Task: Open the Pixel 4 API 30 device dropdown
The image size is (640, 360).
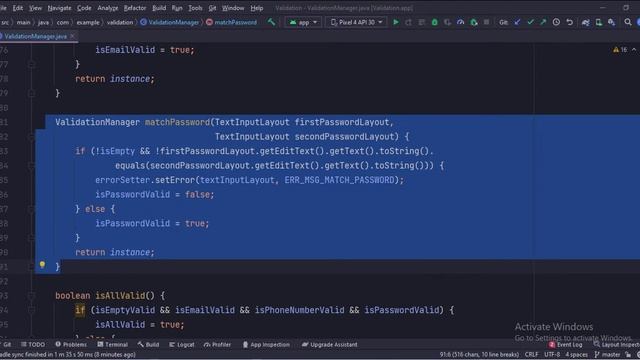Action: tap(356, 22)
